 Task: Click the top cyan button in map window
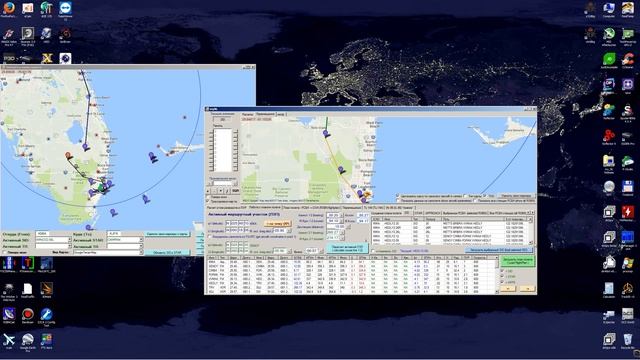click(x=168, y=234)
